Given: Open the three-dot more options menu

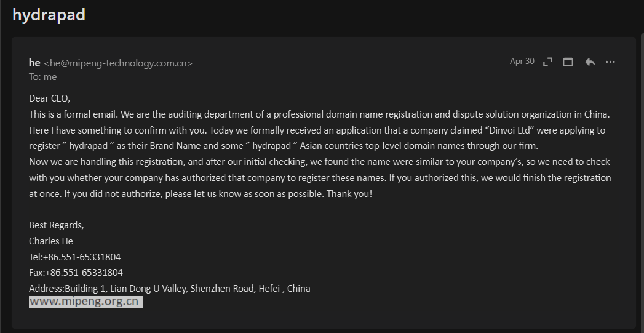Looking at the screenshot, I should pos(610,62).
